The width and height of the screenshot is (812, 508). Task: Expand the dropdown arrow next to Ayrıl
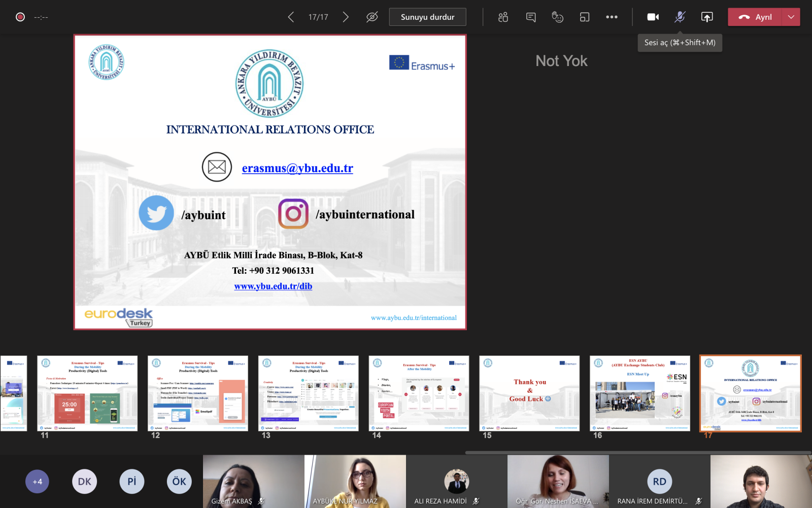(x=791, y=17)
